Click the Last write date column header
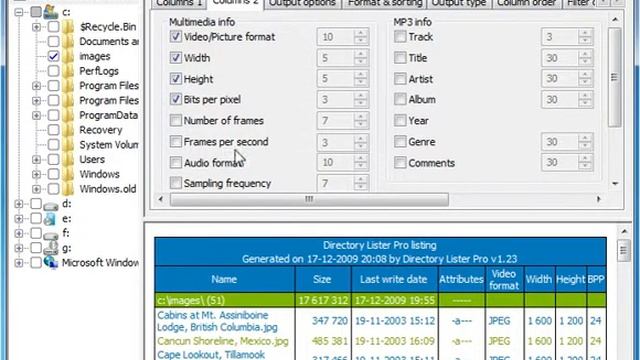The height and width of the screenshot is (360, 640). coord(394,279)
